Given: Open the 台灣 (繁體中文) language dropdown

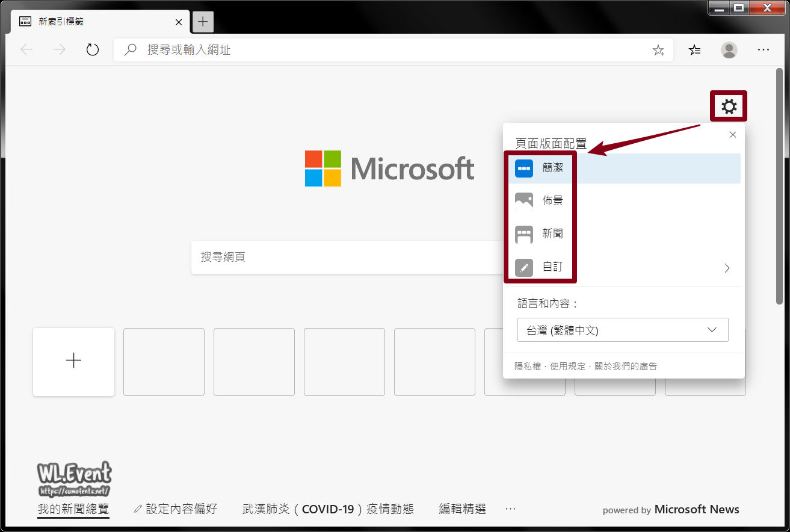Looking at the screenshot, I should pyautogui.click(x=623, y=330).
